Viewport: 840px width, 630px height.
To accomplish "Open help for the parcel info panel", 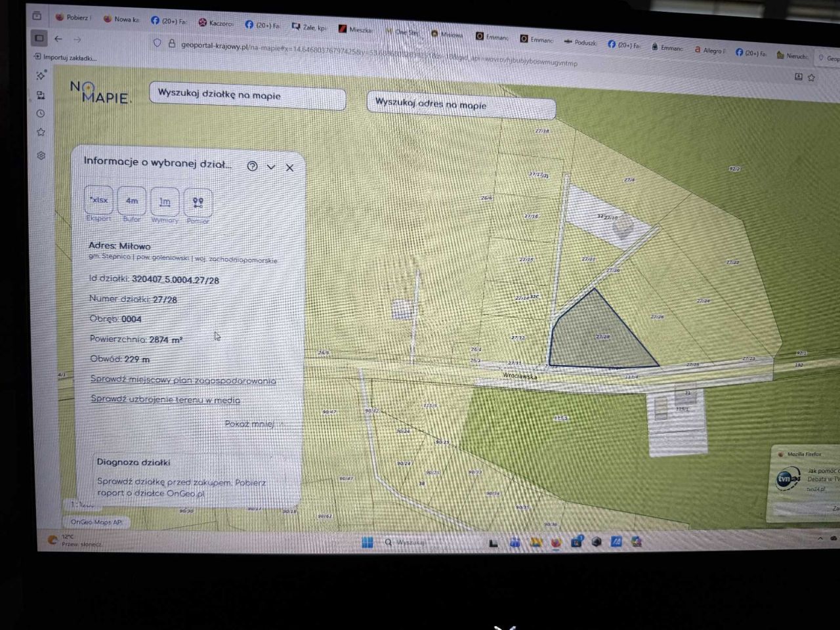I will click(252, 166).
